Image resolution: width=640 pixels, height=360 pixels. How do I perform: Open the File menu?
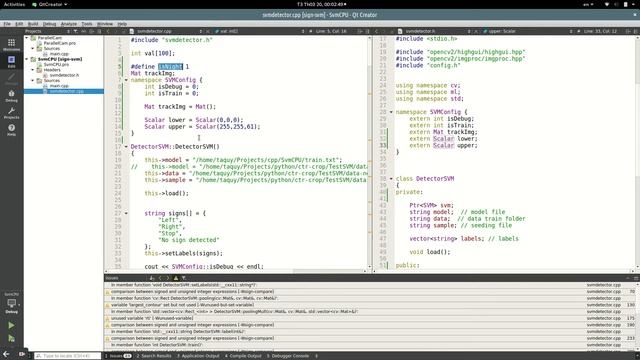point(7,24)
